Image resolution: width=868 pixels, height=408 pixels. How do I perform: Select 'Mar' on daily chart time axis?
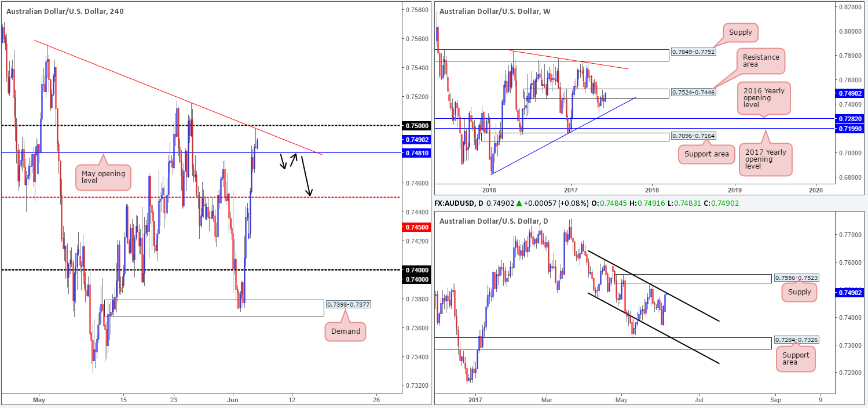(x=548, y=400)
